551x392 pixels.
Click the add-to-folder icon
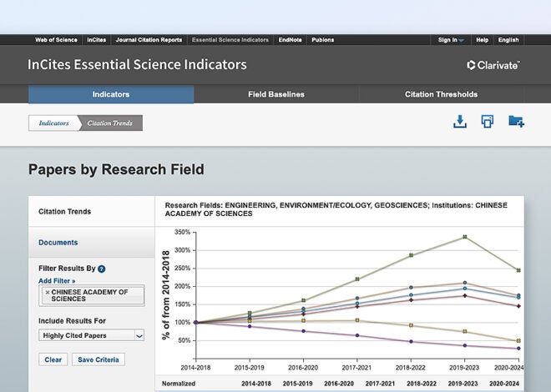coord(516,122)
